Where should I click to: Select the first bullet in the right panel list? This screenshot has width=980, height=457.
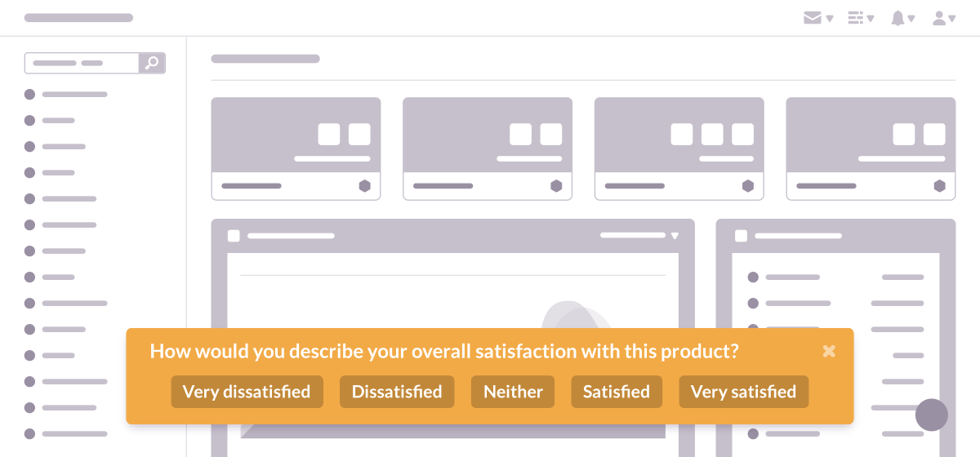tap(753, 277)
